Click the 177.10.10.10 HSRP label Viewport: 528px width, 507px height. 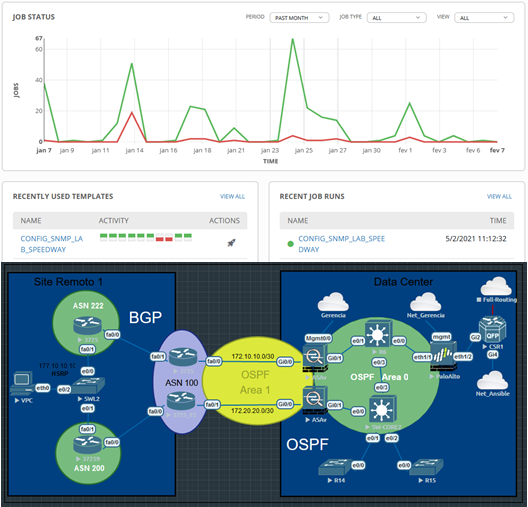click(57, 369)
